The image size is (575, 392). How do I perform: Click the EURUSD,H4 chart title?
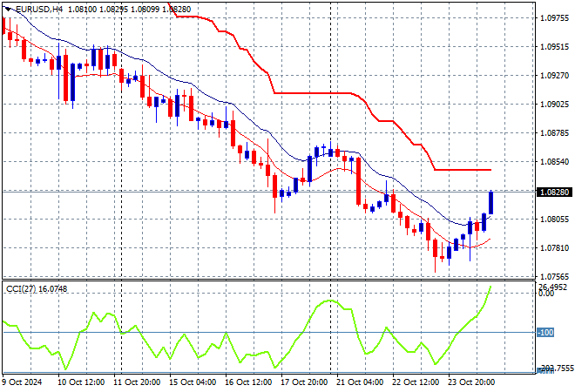tap(39, 10)
